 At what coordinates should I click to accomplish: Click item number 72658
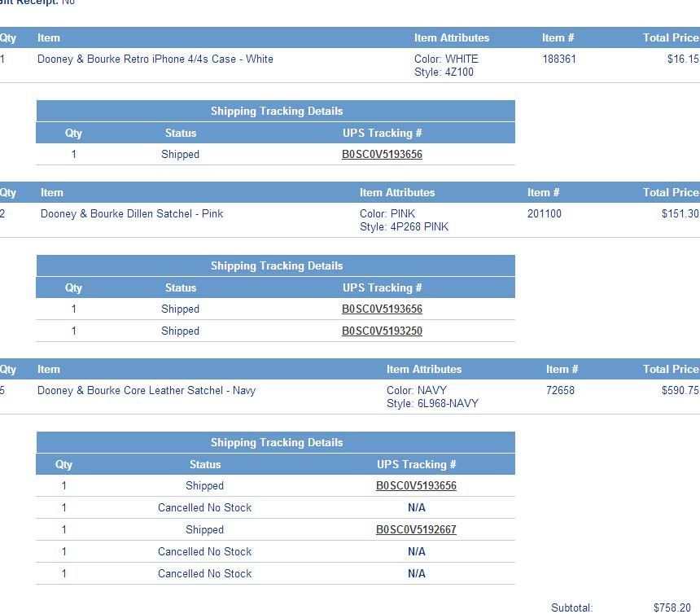coord(560,391)
